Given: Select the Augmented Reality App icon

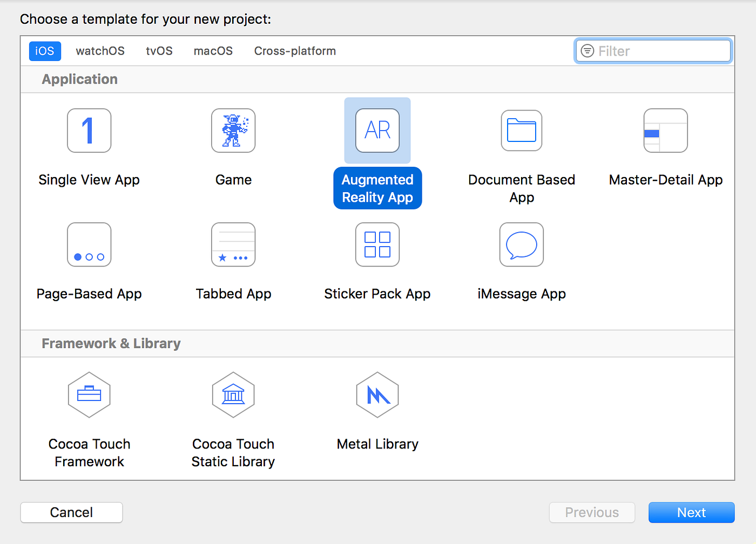Looking at the screenshot, I should click(377, 131).
